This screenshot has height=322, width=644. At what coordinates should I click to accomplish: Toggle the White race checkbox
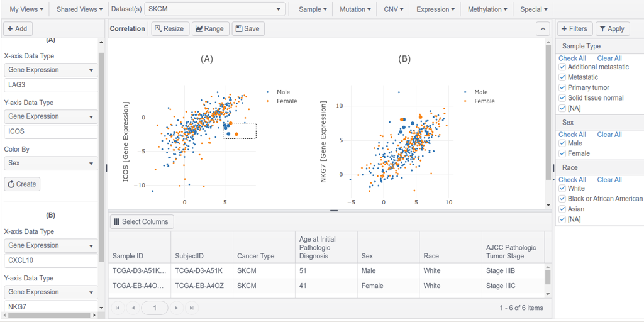tap(562, 189)
